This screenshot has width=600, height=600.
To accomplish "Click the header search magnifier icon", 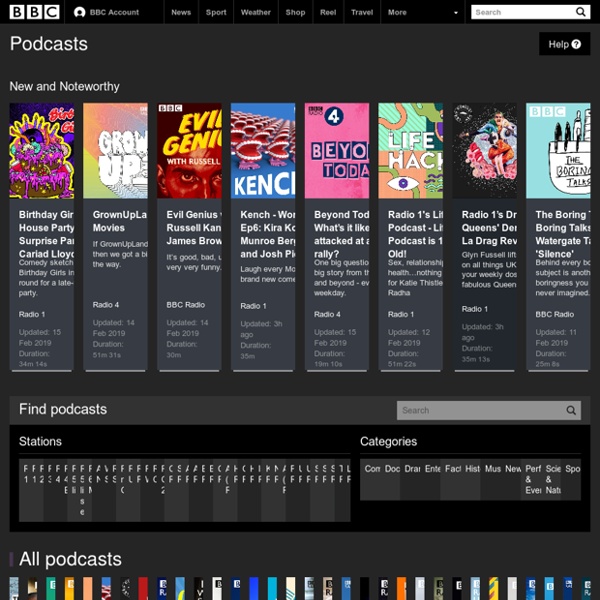I will [581, 12].
